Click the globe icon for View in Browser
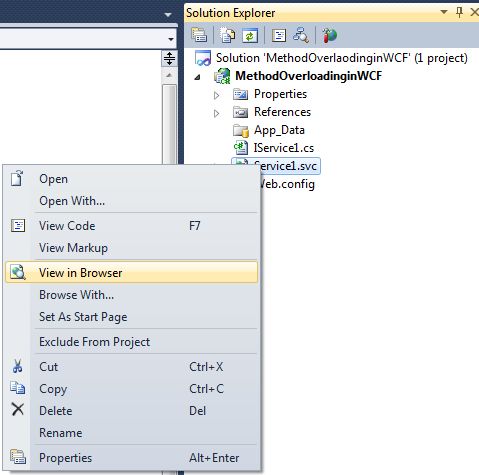The width and height of the screenshot is (479, 475). coord(18,272)
